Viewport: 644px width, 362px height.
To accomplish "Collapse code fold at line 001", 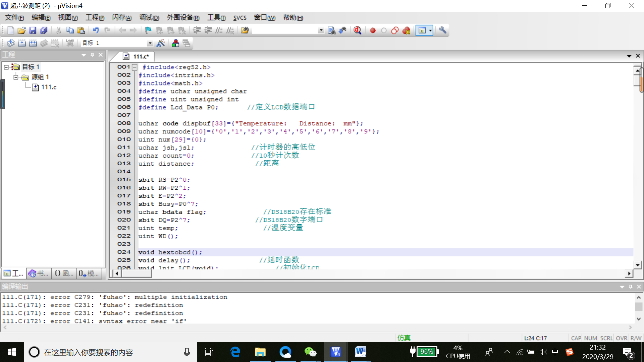I will pos(135,67).
